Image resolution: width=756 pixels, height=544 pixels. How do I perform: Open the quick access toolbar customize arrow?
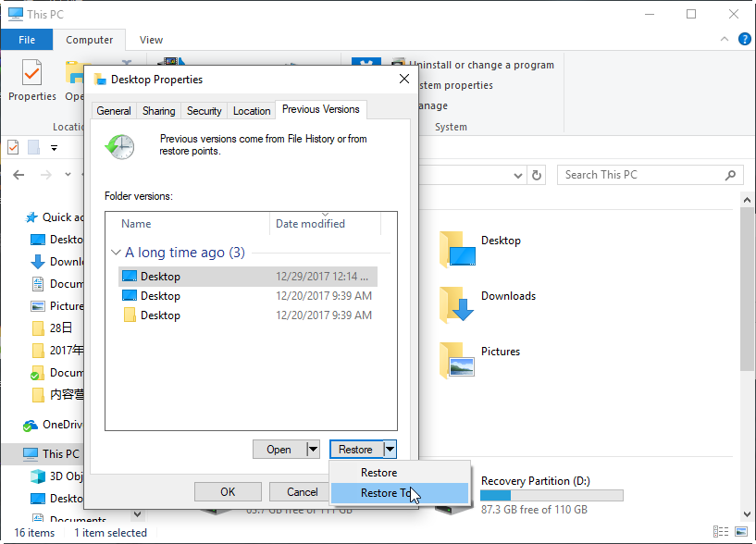pyautogui.click(x=54, y=148)
